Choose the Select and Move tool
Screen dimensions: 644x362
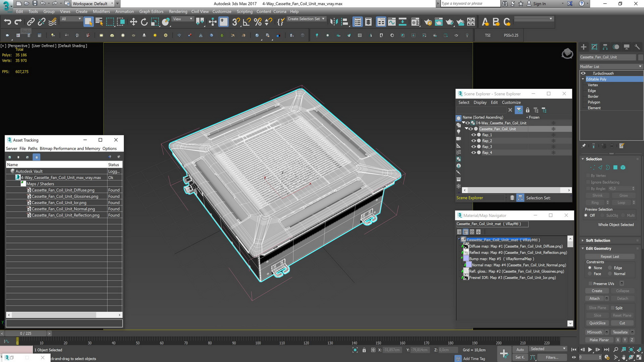pos(133,22)
